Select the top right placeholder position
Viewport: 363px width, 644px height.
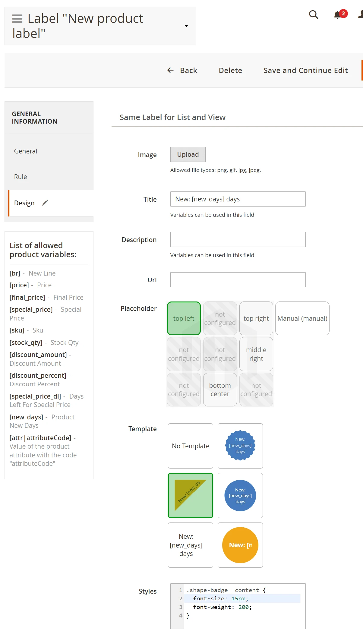coord(256,318)
